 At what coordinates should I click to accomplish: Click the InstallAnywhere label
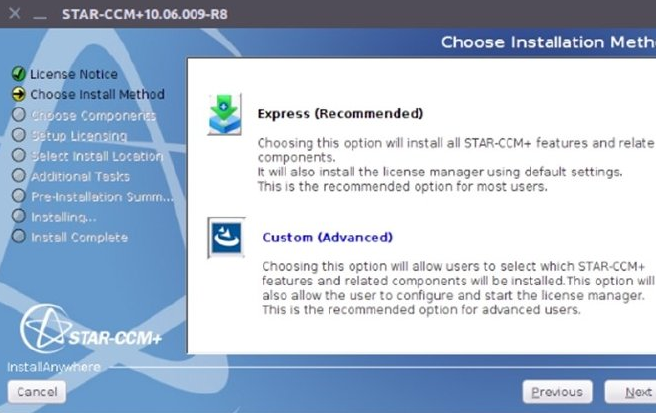coord(54,367)
